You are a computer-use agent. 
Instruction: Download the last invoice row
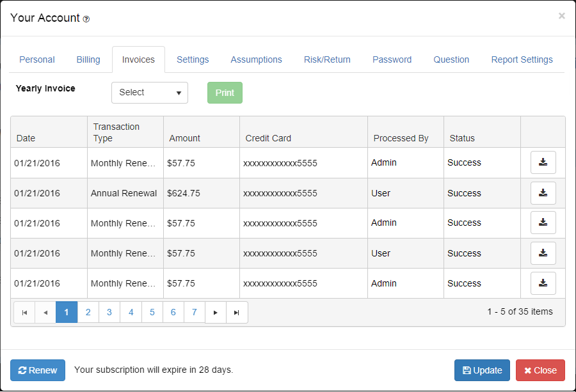point(543,283)
